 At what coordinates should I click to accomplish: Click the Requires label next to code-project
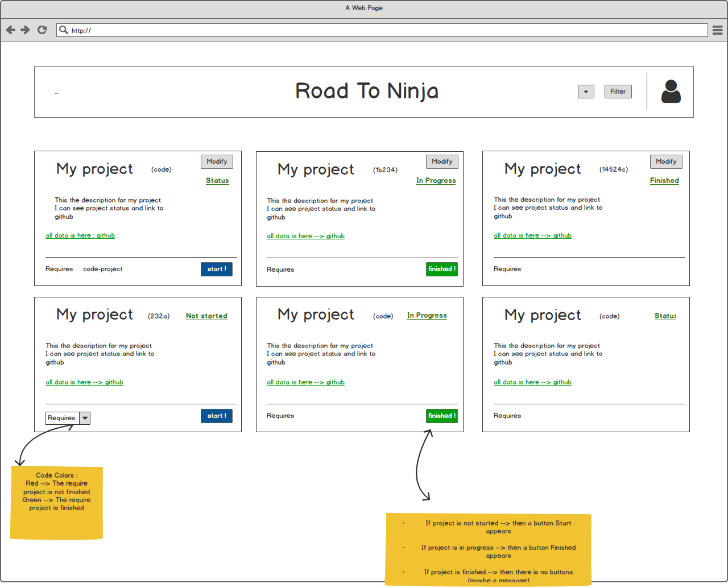coord(59,269)
